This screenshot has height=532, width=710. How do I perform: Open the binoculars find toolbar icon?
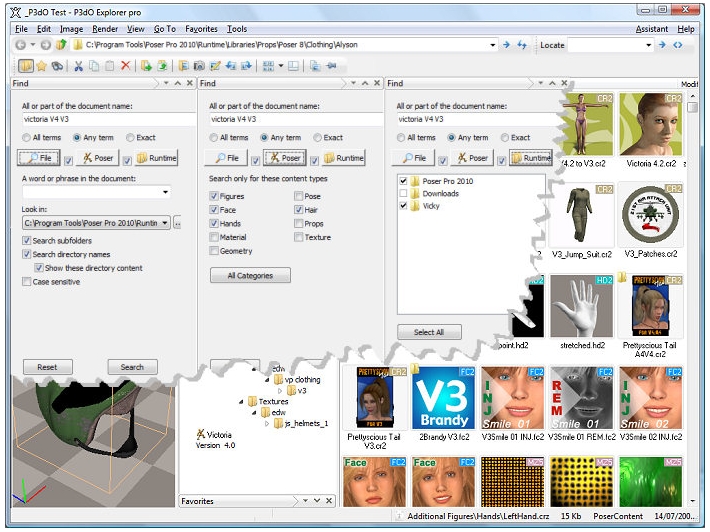57,66
